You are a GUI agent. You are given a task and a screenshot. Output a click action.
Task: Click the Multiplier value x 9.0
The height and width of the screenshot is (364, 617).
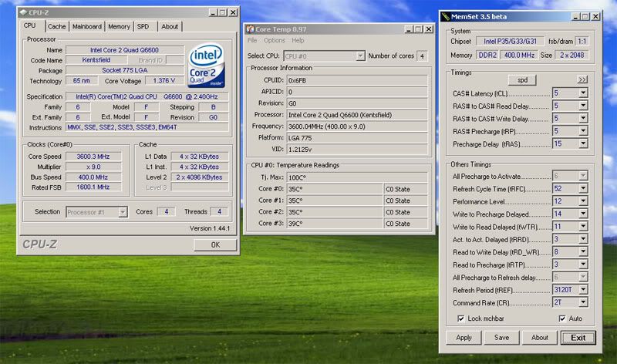pyautogui.click(x=93, y=167)
